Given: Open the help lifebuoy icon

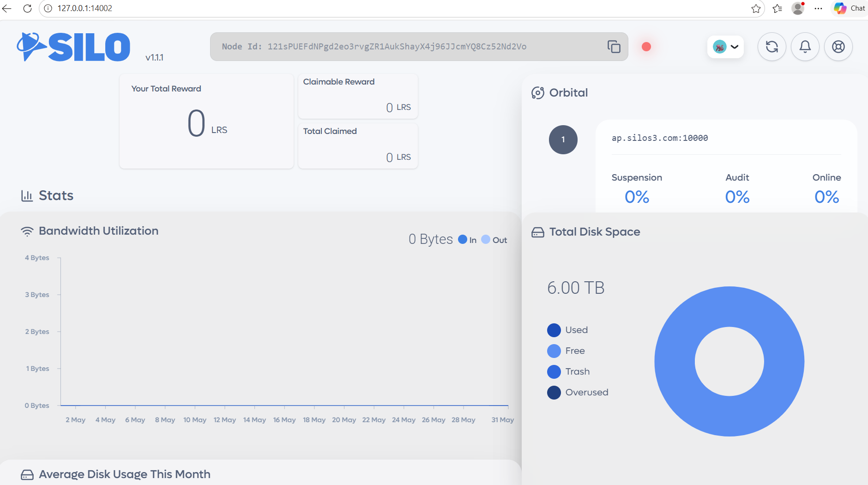Looking at the screenshot, I should coord(838,47).
